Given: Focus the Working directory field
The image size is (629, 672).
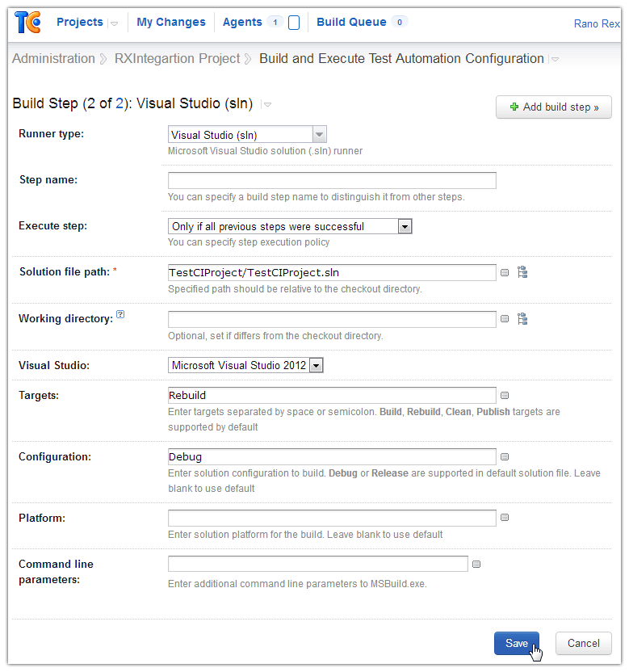Looking at the screenshot, I should [x=332, y=319].
